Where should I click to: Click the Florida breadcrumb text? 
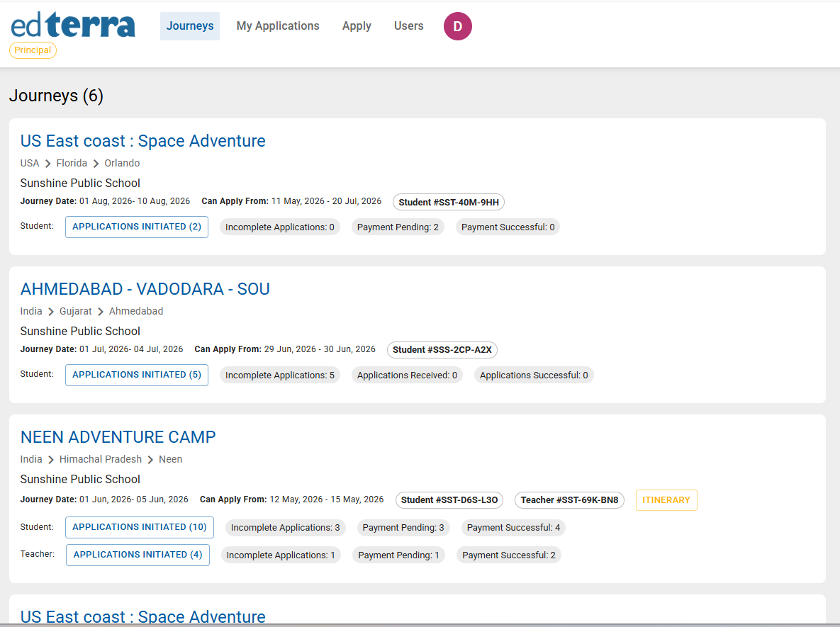[x=72, y=164]
